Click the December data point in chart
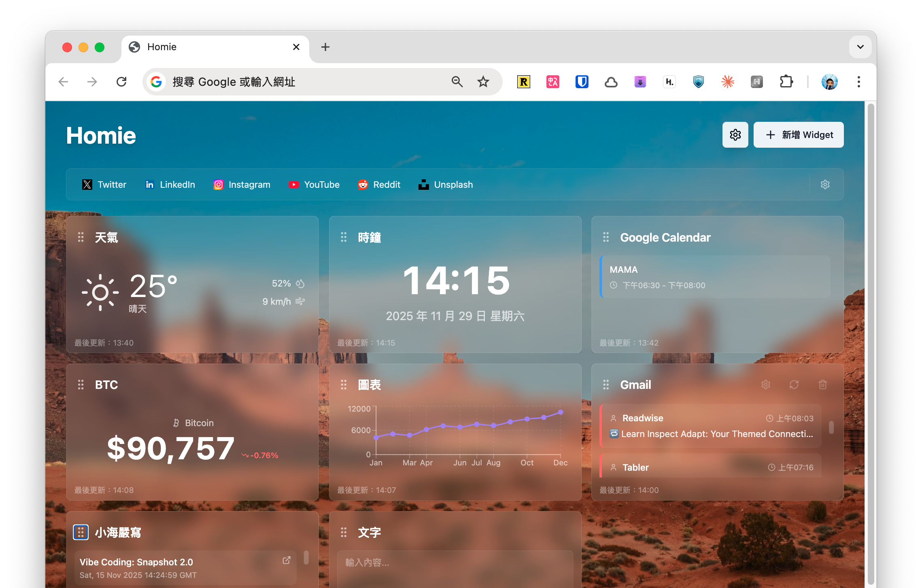This screenshot has width=922, height=588. coord(560,412)
